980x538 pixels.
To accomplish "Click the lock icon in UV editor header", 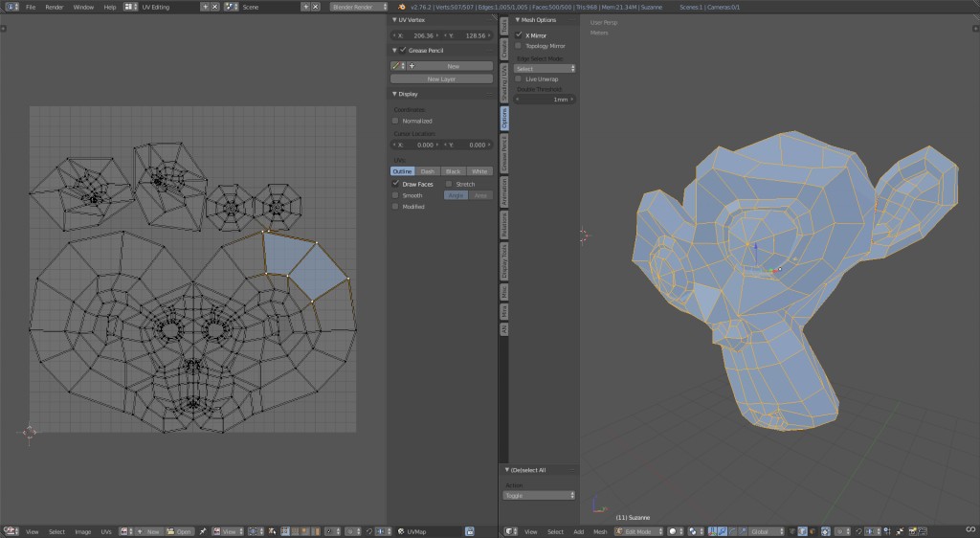I will point(470,531).
